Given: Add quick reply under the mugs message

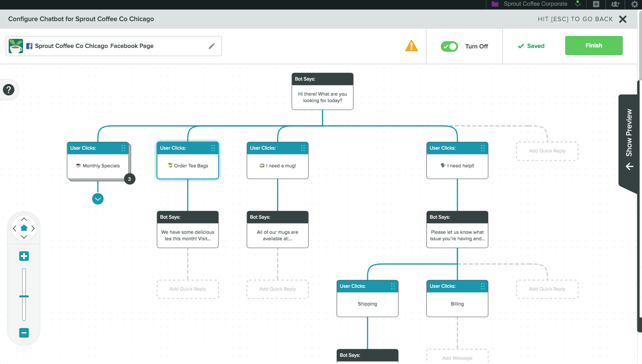Looking at the screenshot, I should (x=278, y=289).
